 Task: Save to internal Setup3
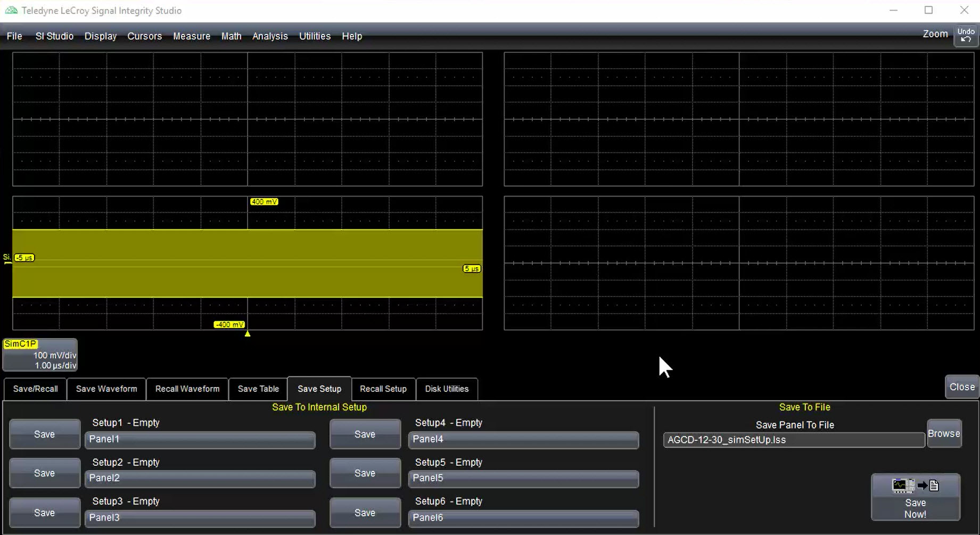[x=45, y=513]
